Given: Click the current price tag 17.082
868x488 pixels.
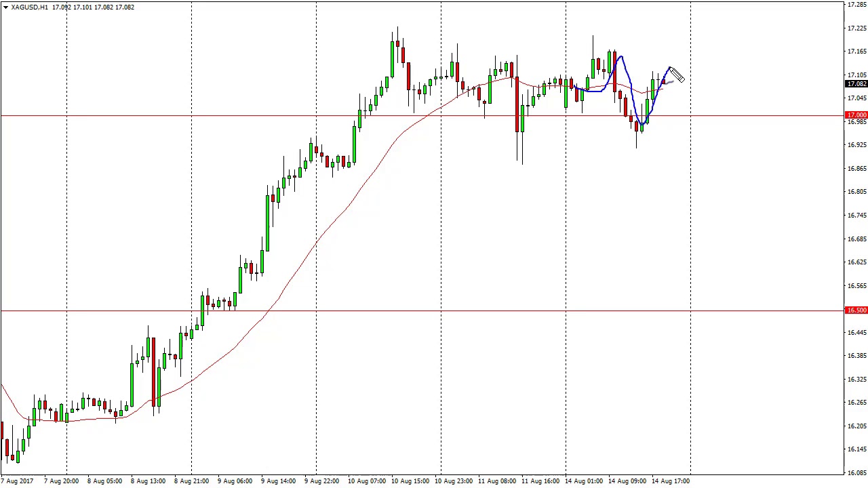Looking at the screenshot, I should [856, 84].
